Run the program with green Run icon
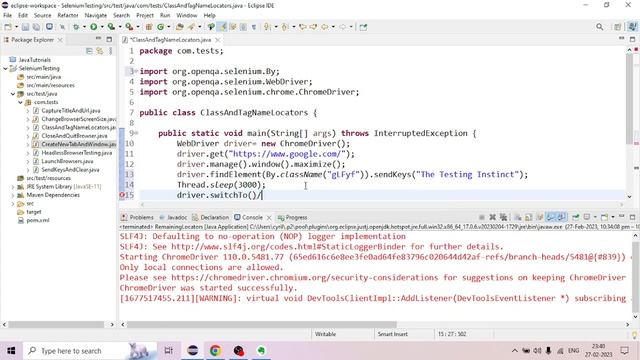 [93, 27]
